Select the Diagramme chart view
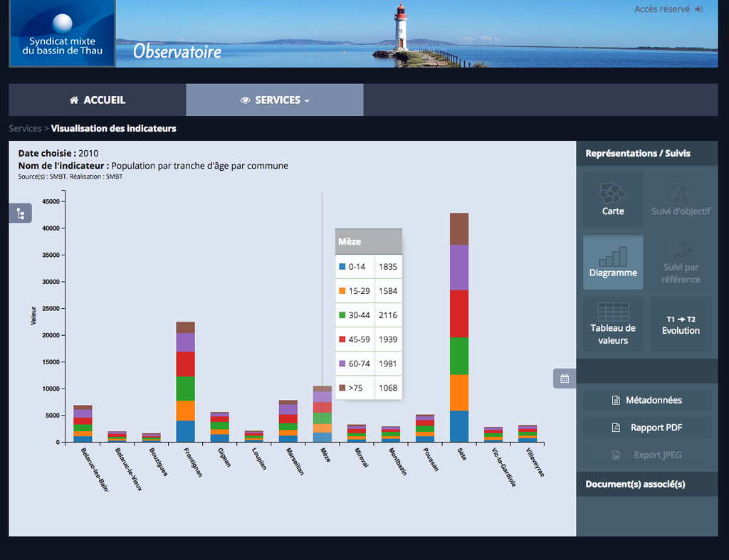Screen dimensions: 729x560 pos(613,262)
